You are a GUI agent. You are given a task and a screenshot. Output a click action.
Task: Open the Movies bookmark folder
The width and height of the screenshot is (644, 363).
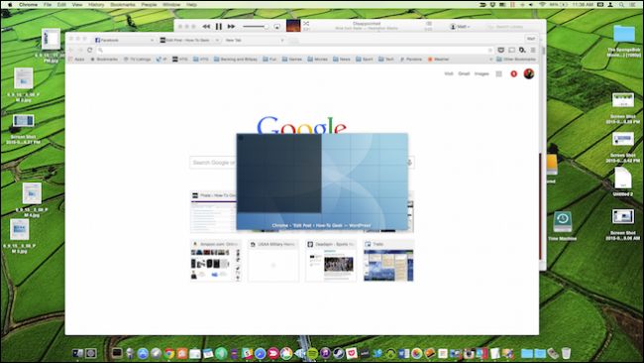(x=317, y=60)
